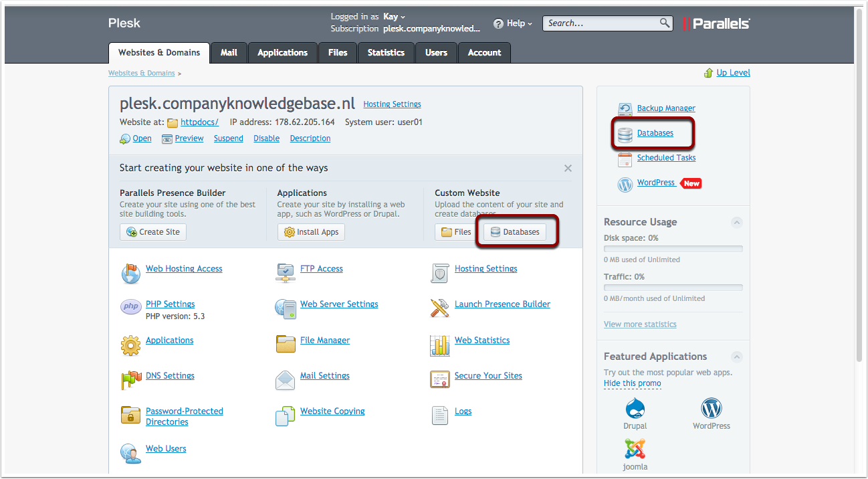Click the Scheduled Tasks calendar icon
868x479 pixels.
pos(625,159)
